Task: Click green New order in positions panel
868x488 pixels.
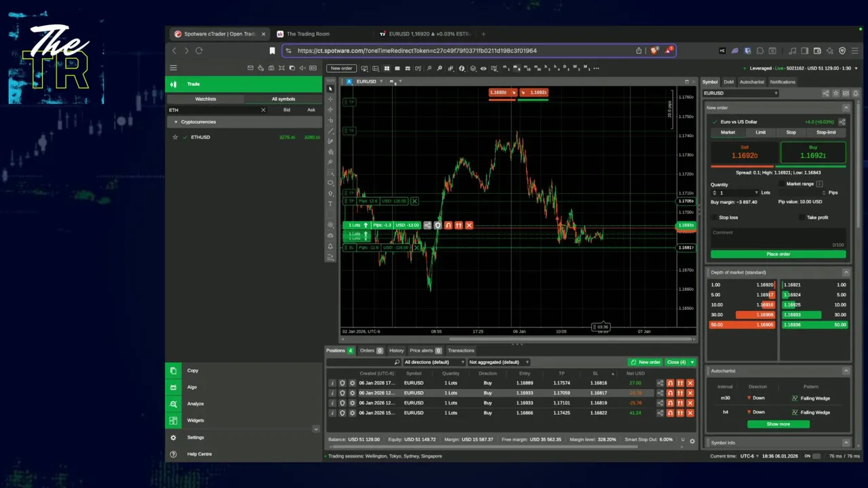Action: click(x=645, y=363)
